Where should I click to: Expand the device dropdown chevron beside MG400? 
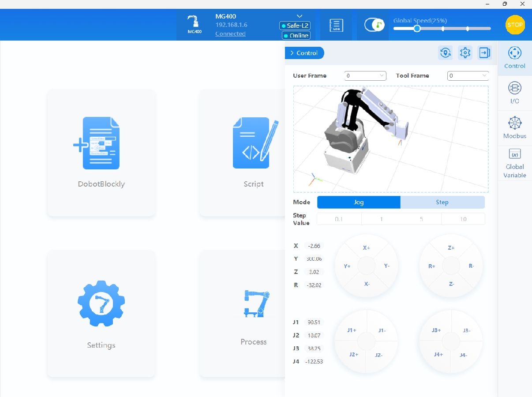pyautogui.click(x=300, y=16)
